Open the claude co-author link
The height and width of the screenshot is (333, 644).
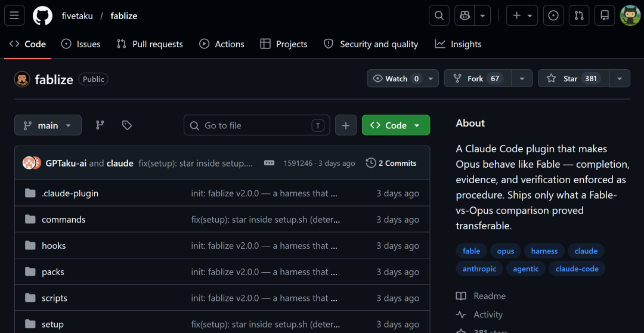(x=120, y=163)
